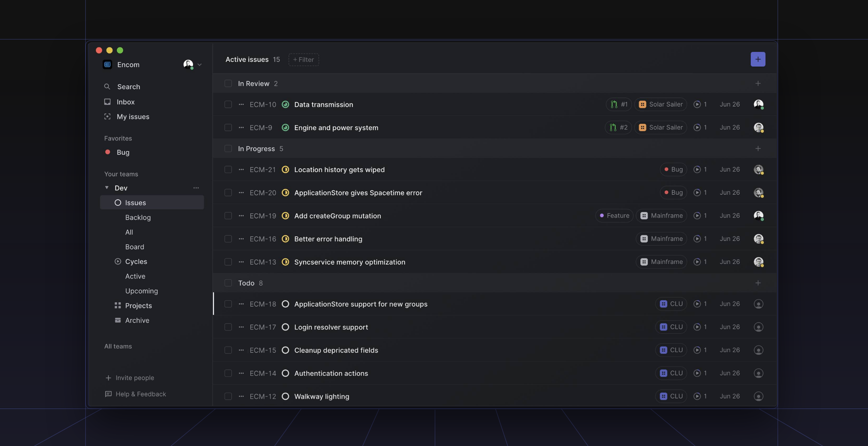Screen dimensions: 868x446
Task: Open All teams
Action: 118,346
